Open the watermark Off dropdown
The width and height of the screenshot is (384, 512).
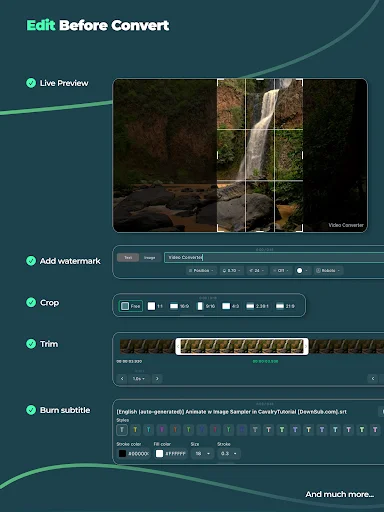pos(281,271)
